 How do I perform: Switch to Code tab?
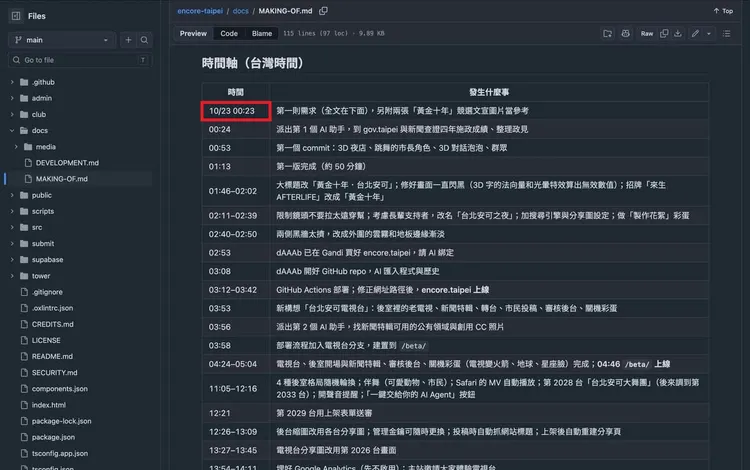coord(229,33)
